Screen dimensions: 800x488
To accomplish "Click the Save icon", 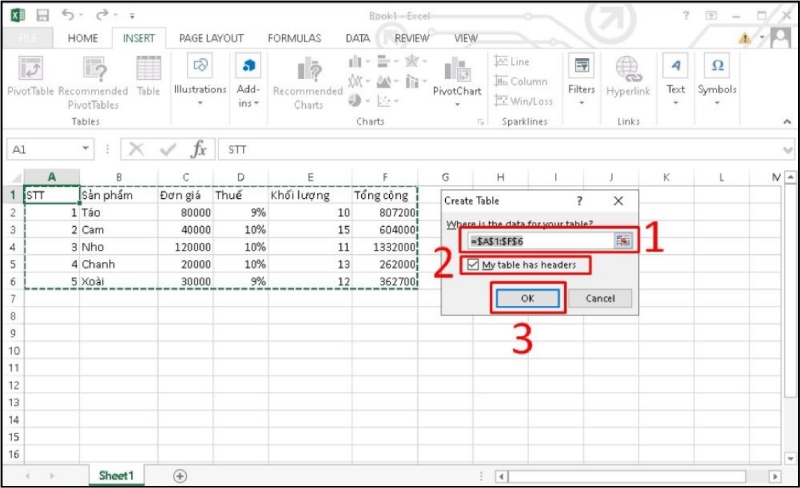I will click(x=42, y=15).
